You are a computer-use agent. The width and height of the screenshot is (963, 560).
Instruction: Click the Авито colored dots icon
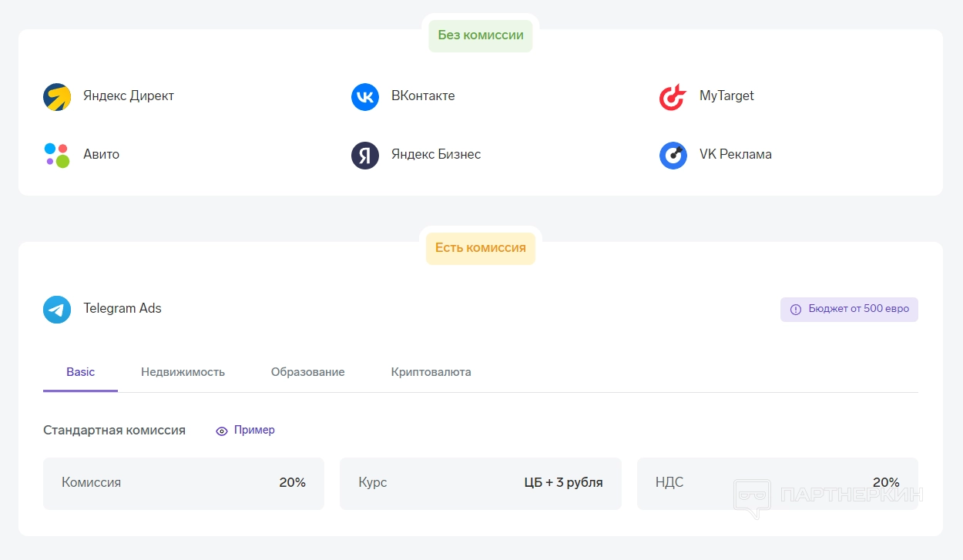tap(57, 155)
